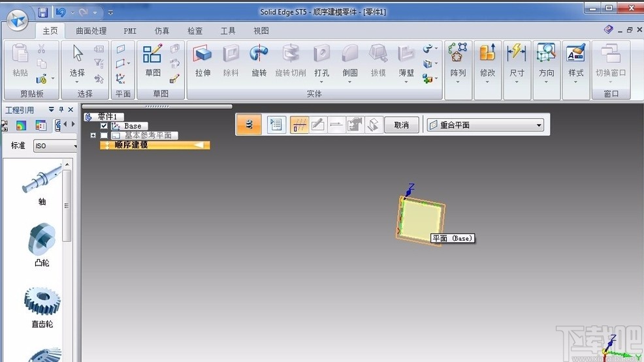Open the paste-special dropdown arrow in 剪贴板
Image resolution: width=644 pixels, height=362 pixels.
(53, 78)
